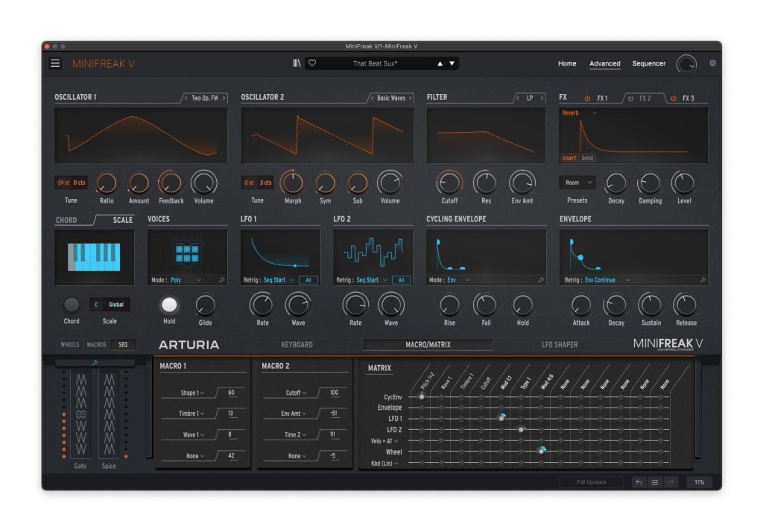Toggle the FX 1 power button
The height and width of the screenshot is (532, 763).
(x=587, y=98)
